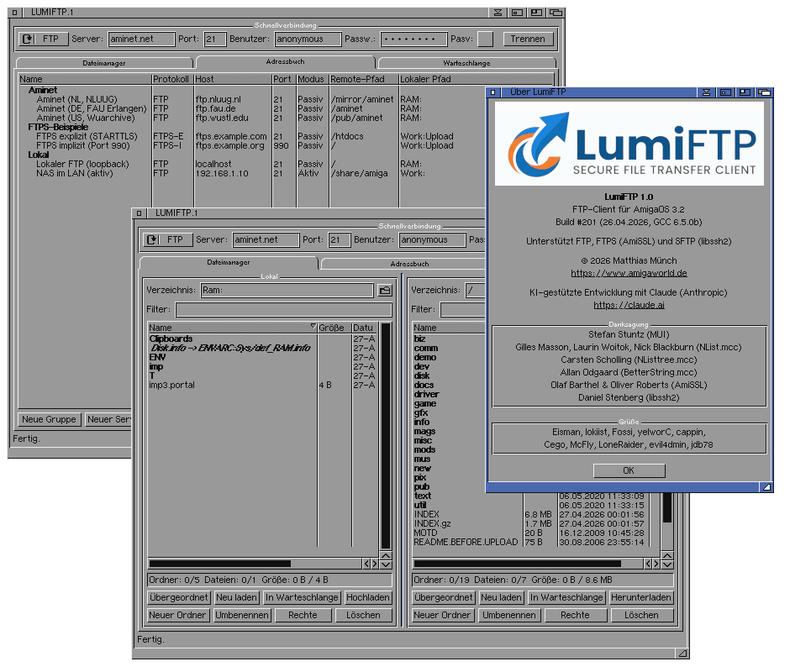Select Adressbuch tab in back window
This screenshot has width=790, height=672.
pyautogui.click(x=285, y=62)
